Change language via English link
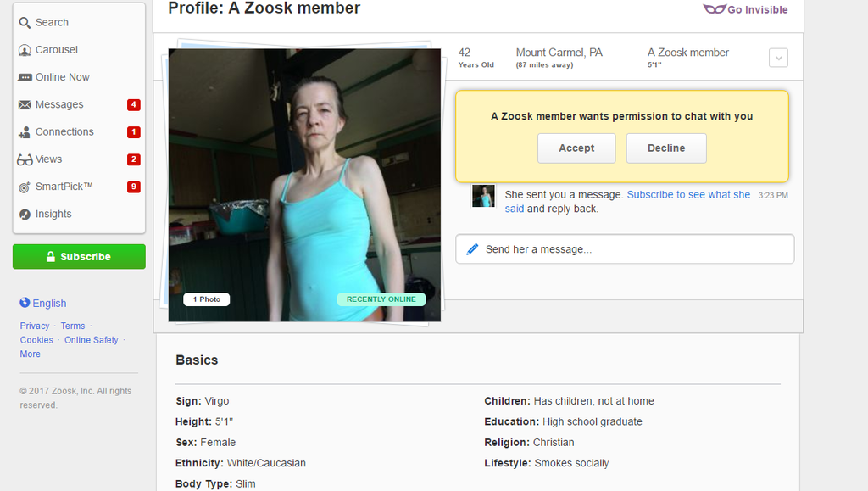Viewport: 868px width, 491px height. coord(49,304)
